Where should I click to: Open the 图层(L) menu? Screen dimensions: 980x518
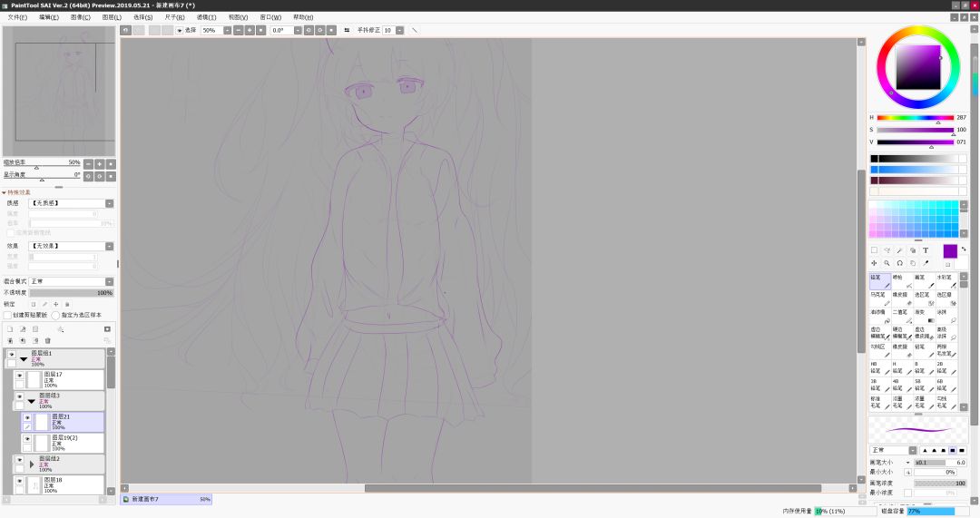[x=112, y=17]
